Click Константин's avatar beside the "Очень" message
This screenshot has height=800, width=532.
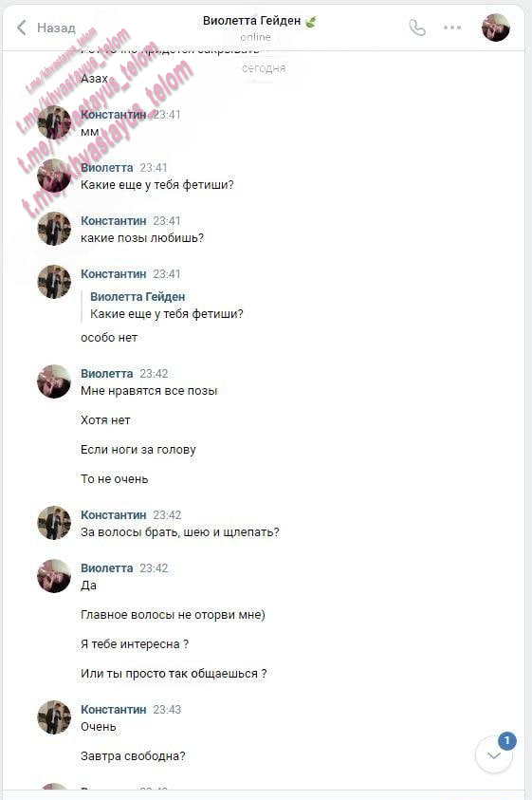(x=54, y=717)
